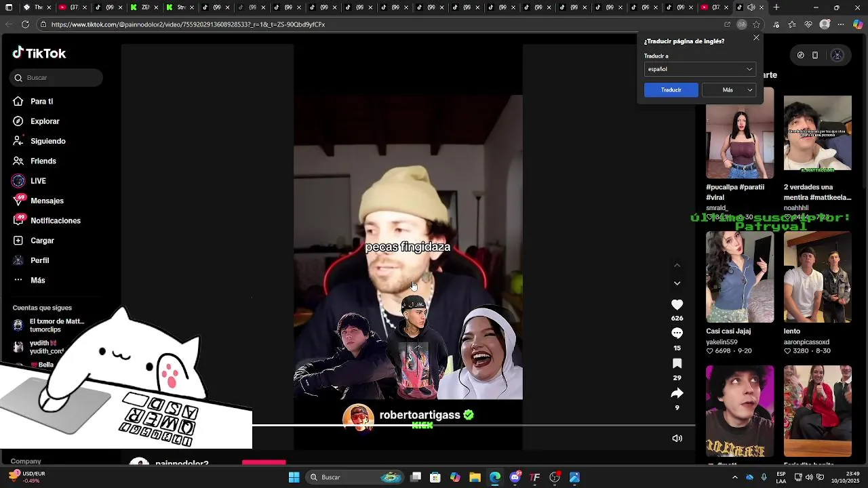Open a new browser tab
The image size is (868, 488).
coord(776,7)
